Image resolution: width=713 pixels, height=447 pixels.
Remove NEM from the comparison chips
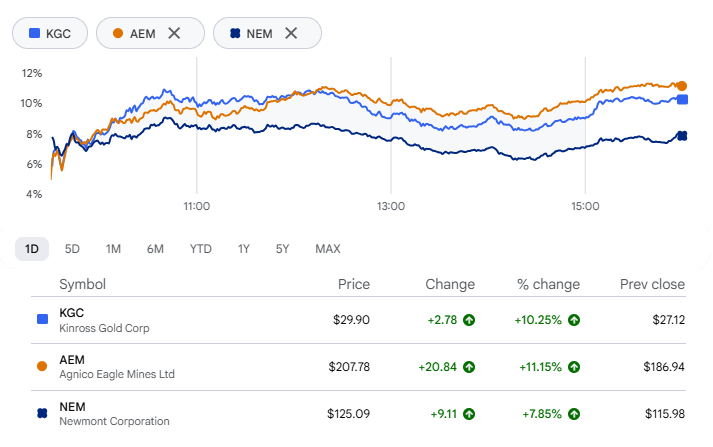pos(291,33)
